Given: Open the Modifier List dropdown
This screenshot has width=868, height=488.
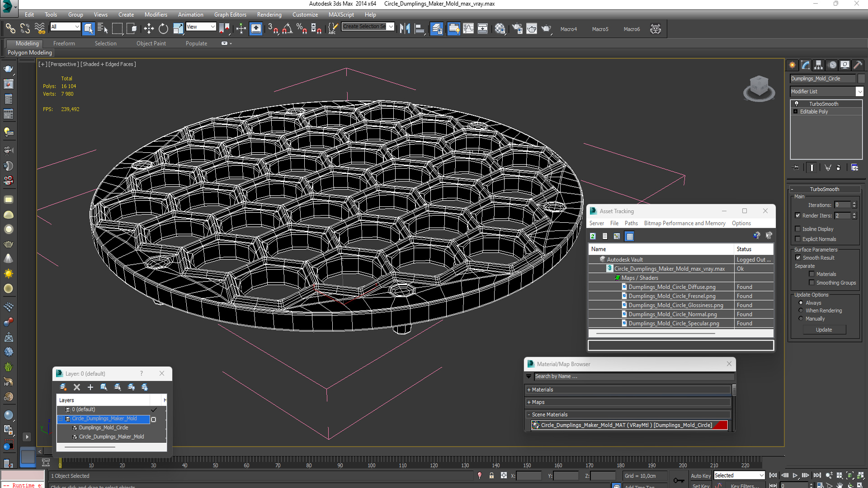Looking at the screenshot, I should pyautogui.click(x=859, y=91).
